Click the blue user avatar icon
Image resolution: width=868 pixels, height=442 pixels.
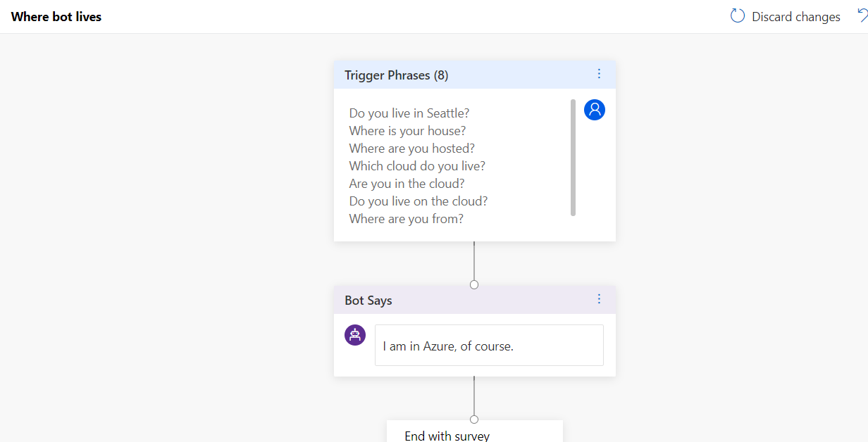click(x=595, y=110)
